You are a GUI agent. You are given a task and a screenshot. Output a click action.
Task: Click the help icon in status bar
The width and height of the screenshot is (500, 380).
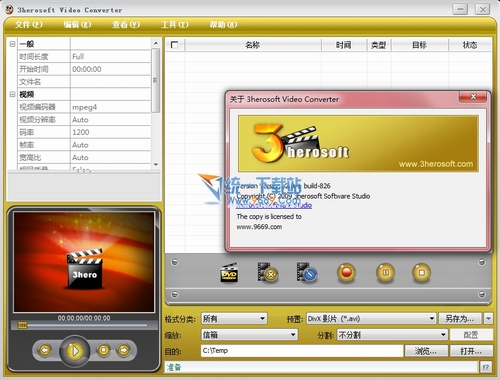[x=486, y=367]
